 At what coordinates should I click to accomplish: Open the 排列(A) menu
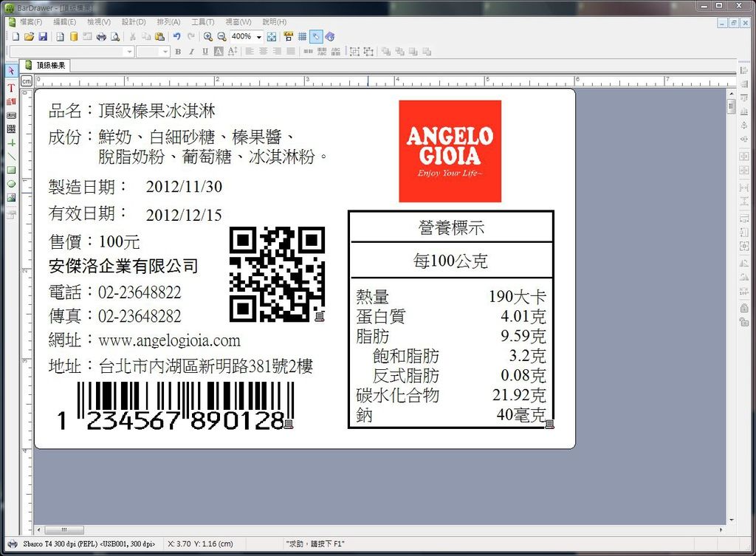coord(168,22)
